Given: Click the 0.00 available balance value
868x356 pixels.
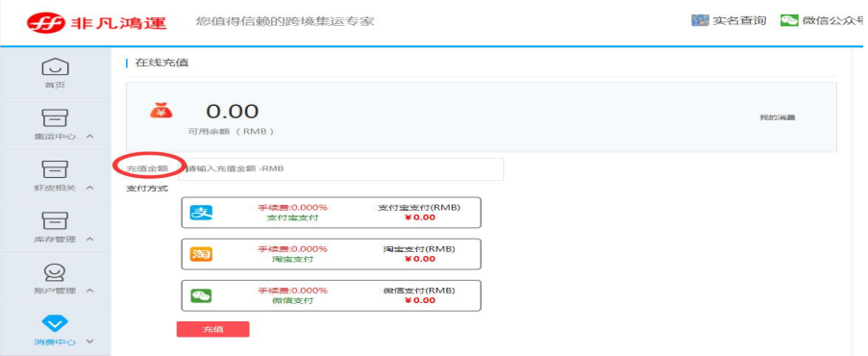Looking at the screenshot, I should pos(233,112).
